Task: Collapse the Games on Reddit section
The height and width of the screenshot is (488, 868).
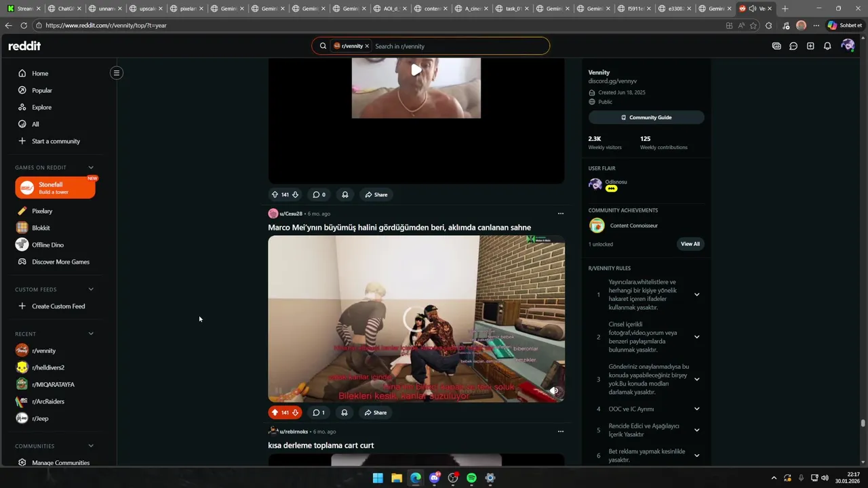Action: coord(91,167)
